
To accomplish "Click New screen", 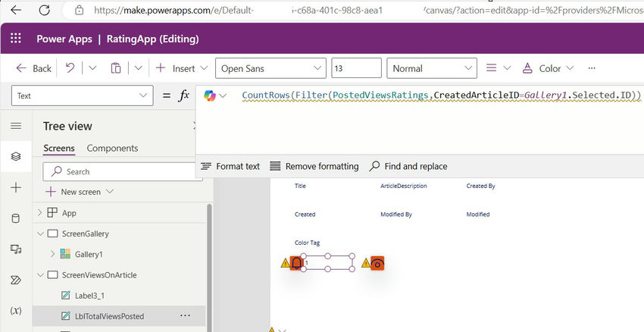I will (80, 192).
